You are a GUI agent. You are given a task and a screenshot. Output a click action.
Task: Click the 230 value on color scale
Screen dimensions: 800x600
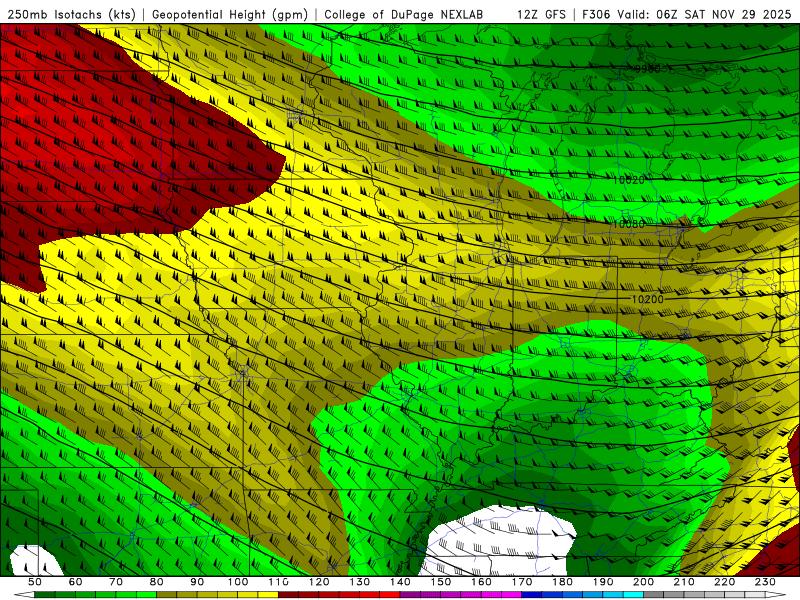[x=765, y=582]
